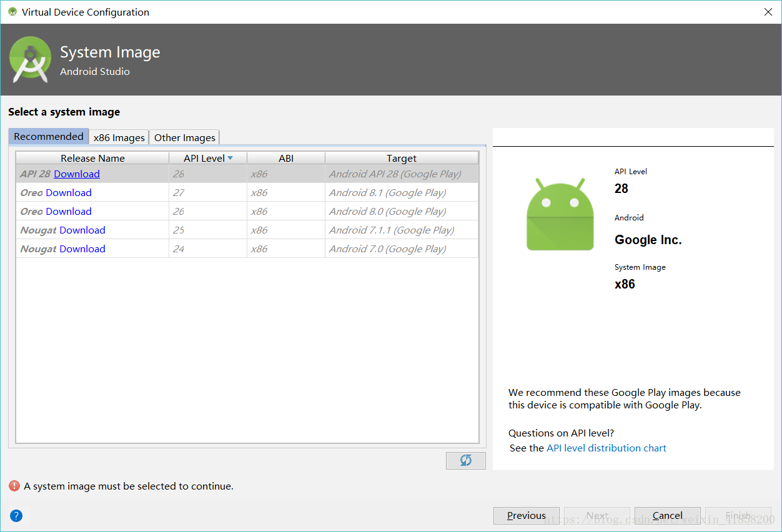Click the title bar Android Studio icon

point(12,12)
